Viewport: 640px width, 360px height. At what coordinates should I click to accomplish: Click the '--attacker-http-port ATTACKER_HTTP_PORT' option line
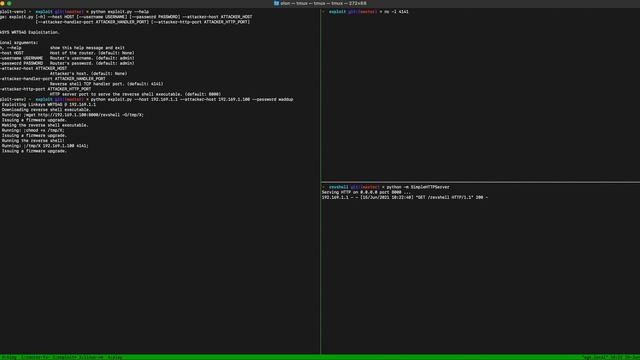pos(46,89)
